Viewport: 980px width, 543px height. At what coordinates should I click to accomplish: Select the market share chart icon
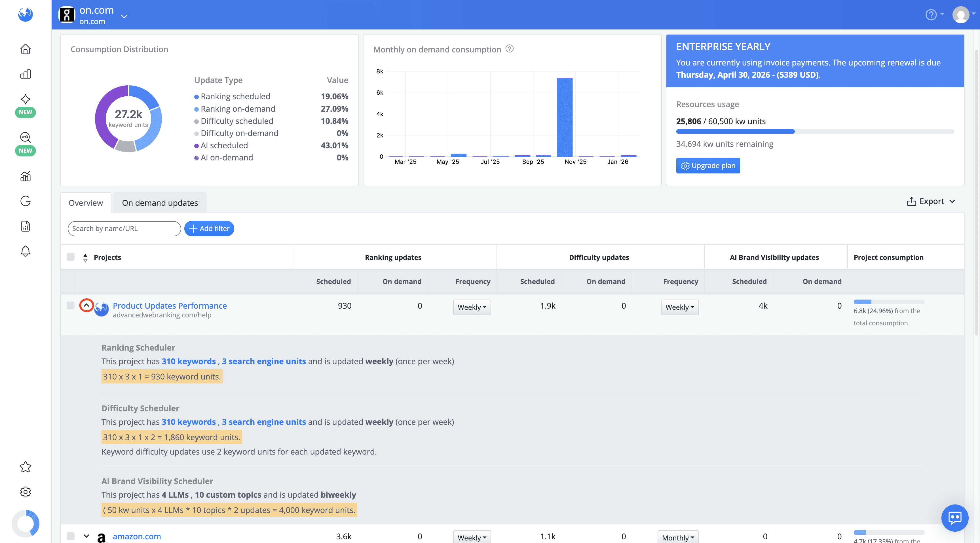pyautogui.click(x=25, y=176)
